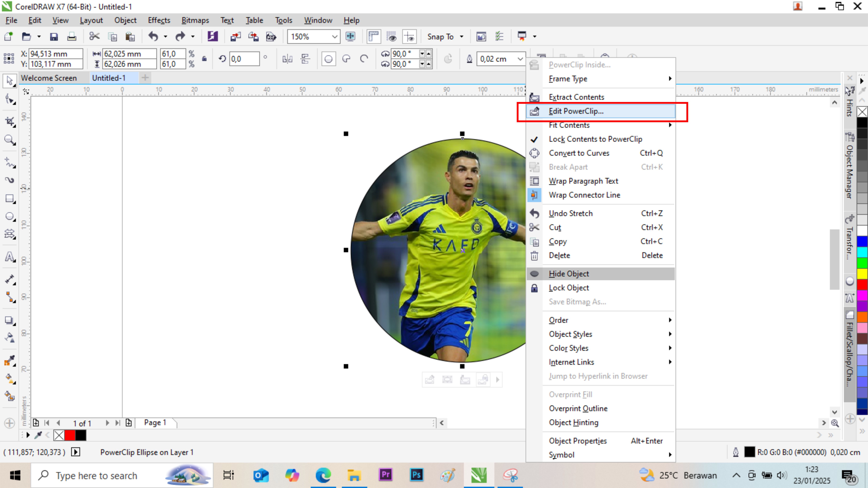Toggle the lock ratio padlock
The height and width of the screenshot is (488, 868).
[x=204, y=59]
